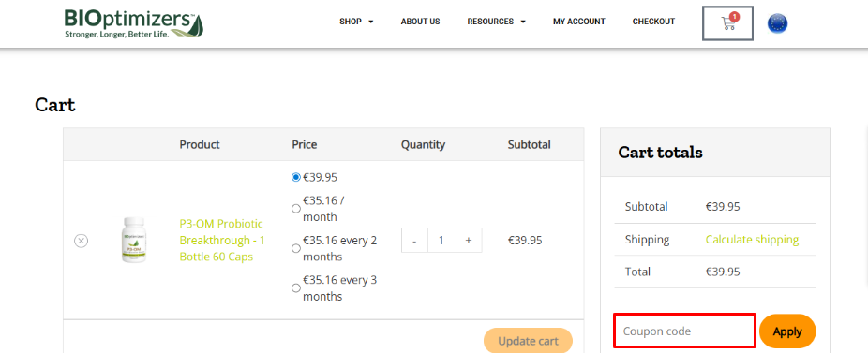The height and width of the screenshot is (353, 868).
Task: Decrease quantity with the minus button
Action: (414, 240)
